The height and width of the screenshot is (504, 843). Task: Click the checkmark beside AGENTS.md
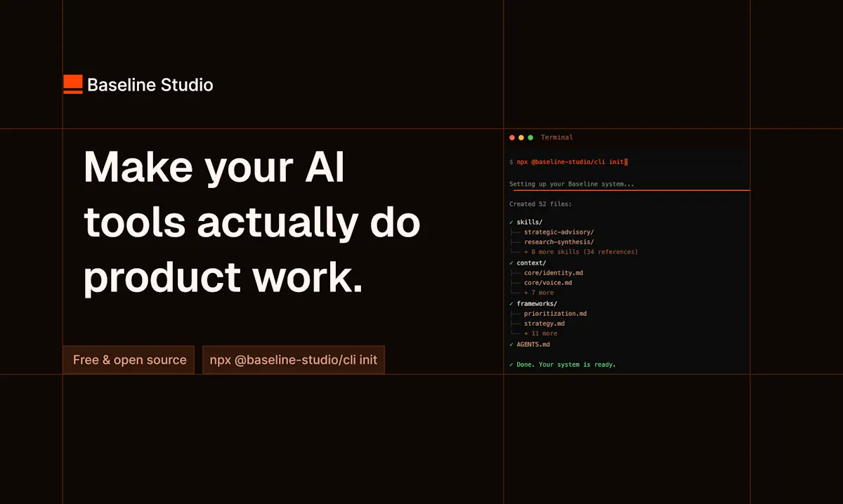click(x=511, y=345)
